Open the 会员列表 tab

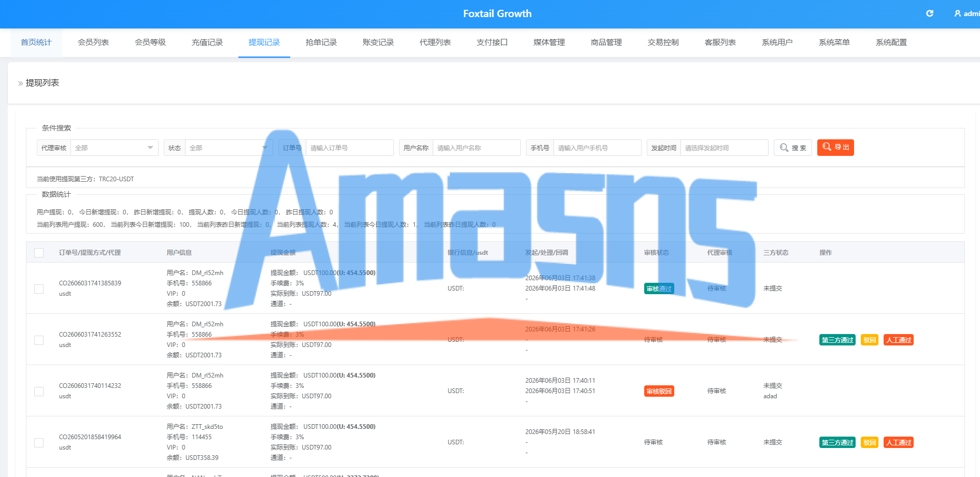(x=93, y=42)
